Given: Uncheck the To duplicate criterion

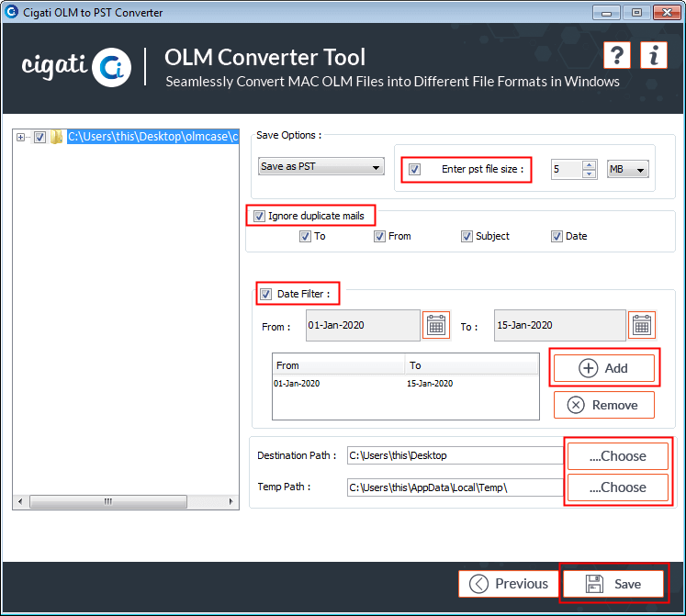Looking at the screenshot, I should 305,236.
